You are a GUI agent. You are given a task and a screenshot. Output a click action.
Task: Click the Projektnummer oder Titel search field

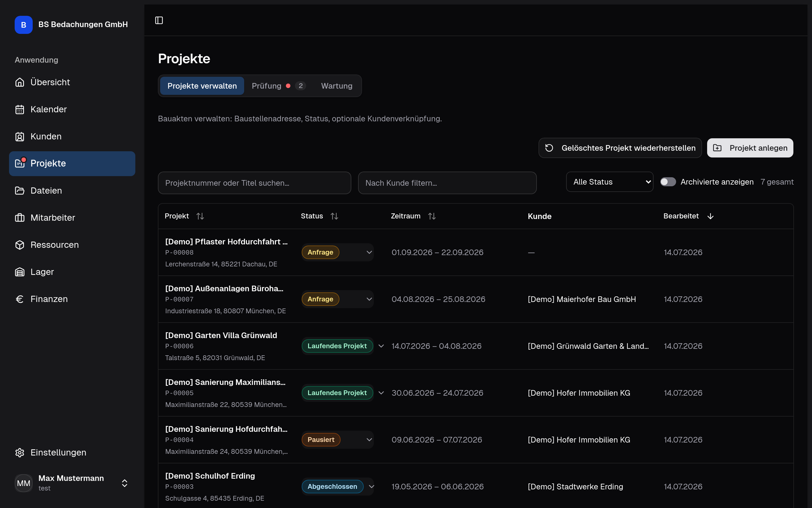tap(254, 183)
